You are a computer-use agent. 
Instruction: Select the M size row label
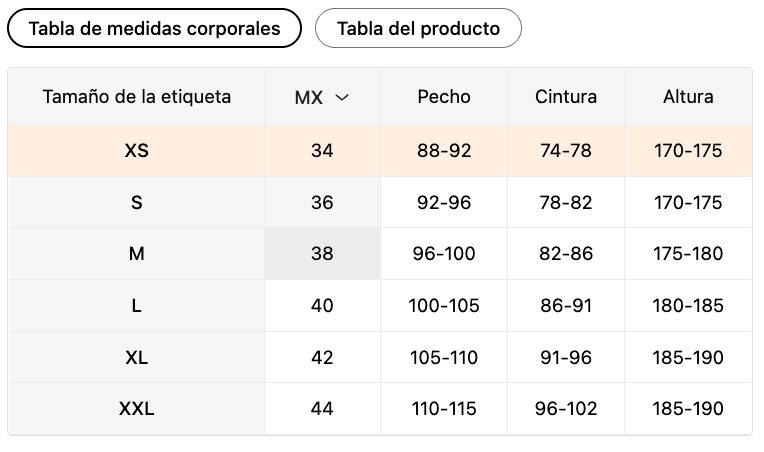[137, 253]
